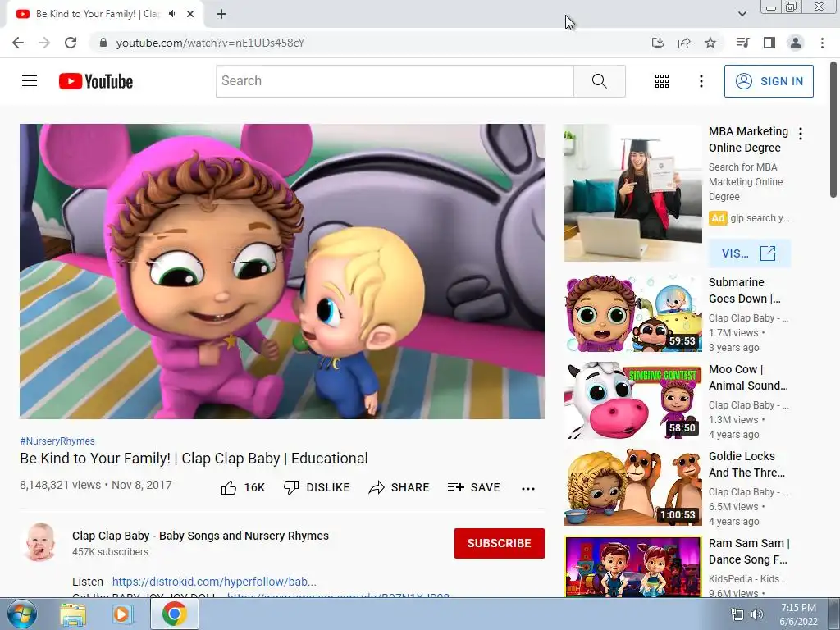Screen dimensions: 840x630
Task: Expand the tab search chevron
Action: point(742,14)
